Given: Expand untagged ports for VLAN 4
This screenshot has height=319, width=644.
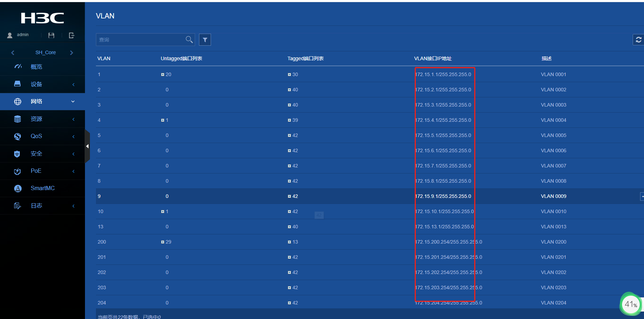Looking at the screenshot, I should [163, 120].
